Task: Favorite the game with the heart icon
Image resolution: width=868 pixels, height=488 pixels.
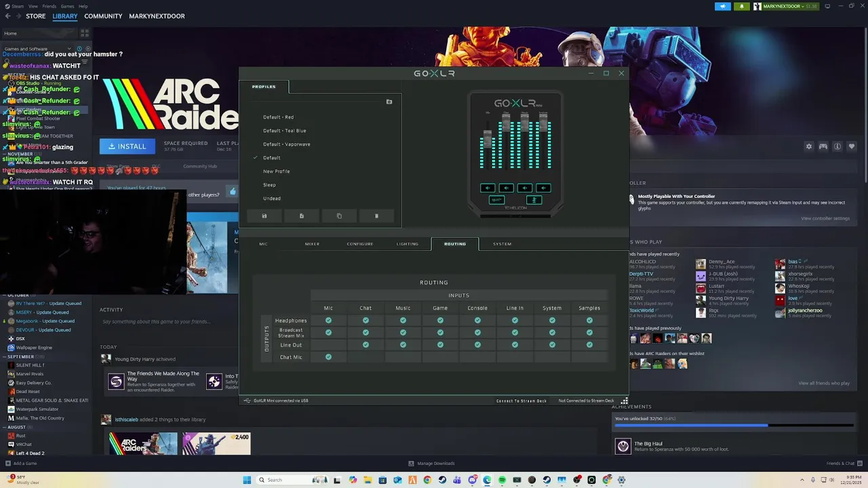Action: coord(852,146)
